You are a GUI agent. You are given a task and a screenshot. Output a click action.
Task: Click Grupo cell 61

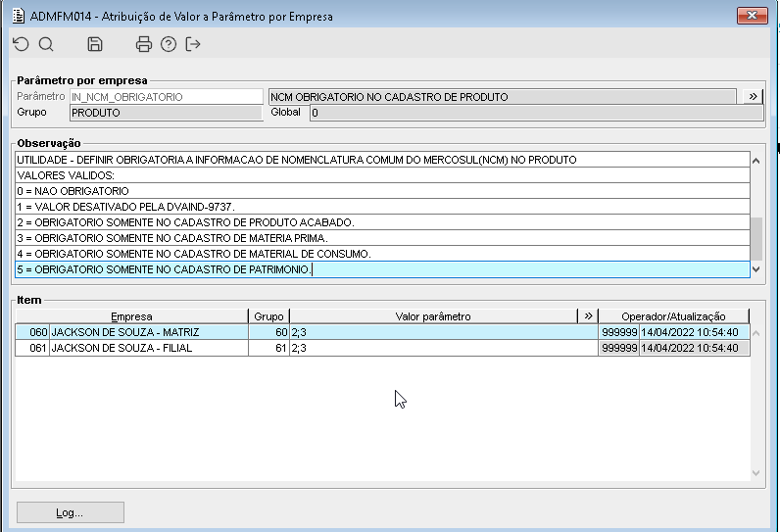pyautogui.click(x=268, y=348)
